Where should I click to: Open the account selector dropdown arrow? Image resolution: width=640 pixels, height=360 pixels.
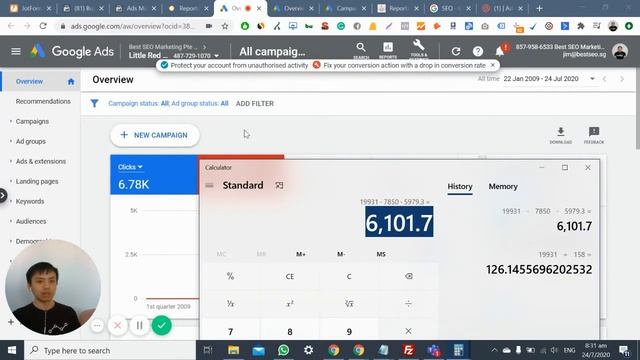[x=217, y=56]
